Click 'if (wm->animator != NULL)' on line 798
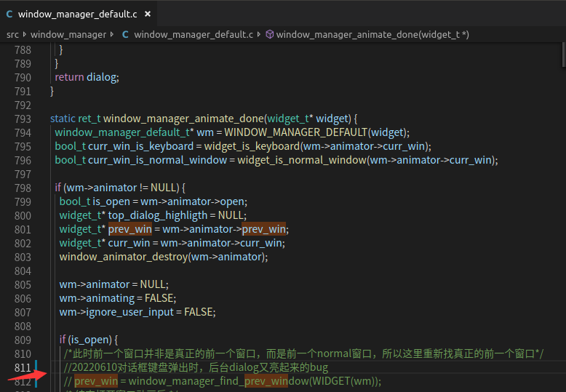The image size is (566, 392). [117, 188]
